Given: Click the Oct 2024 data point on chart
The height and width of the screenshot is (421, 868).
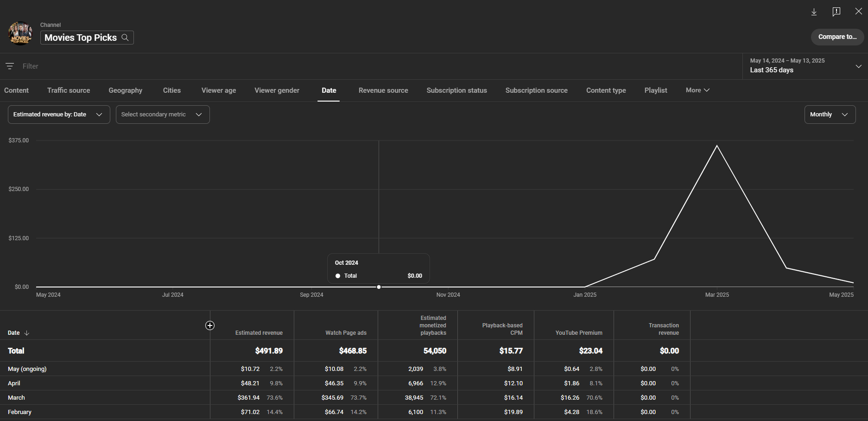Looking at the screenshot, I should click(379, 287).
